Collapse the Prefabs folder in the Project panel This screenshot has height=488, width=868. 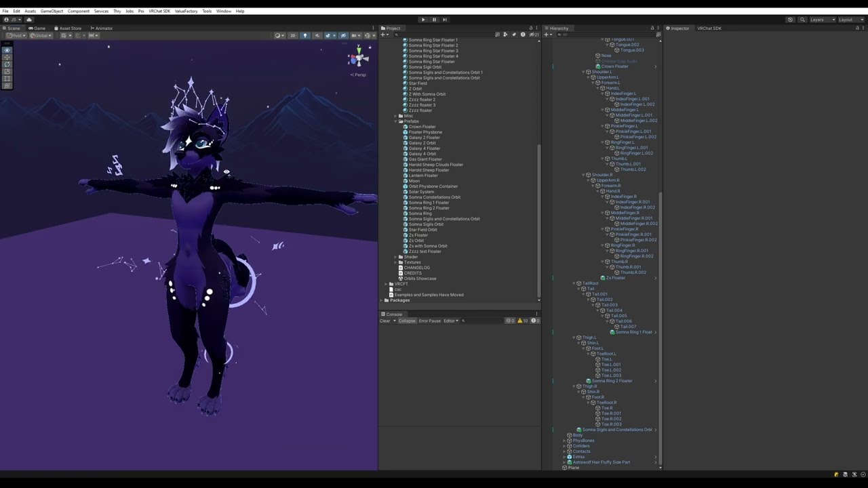pos(395,121)
